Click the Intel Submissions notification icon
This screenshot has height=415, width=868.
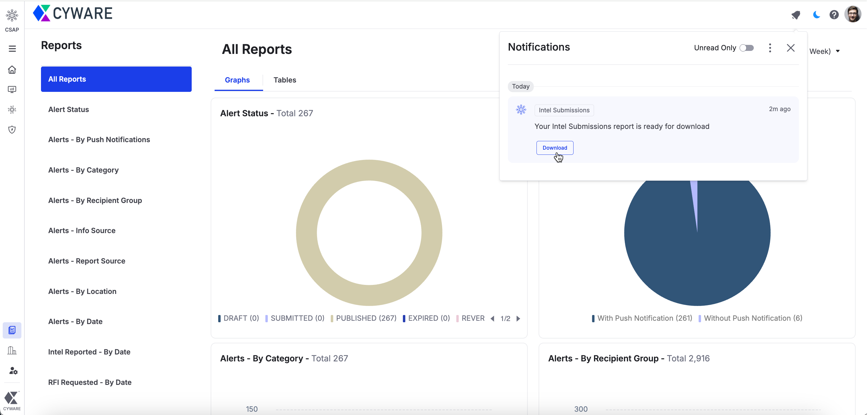click(521, 110)
